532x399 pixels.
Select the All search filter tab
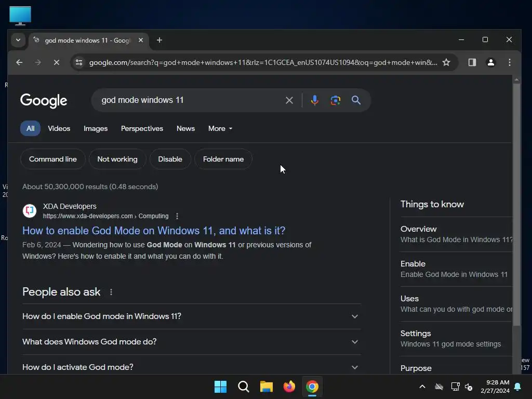click(x=30, y=129)
